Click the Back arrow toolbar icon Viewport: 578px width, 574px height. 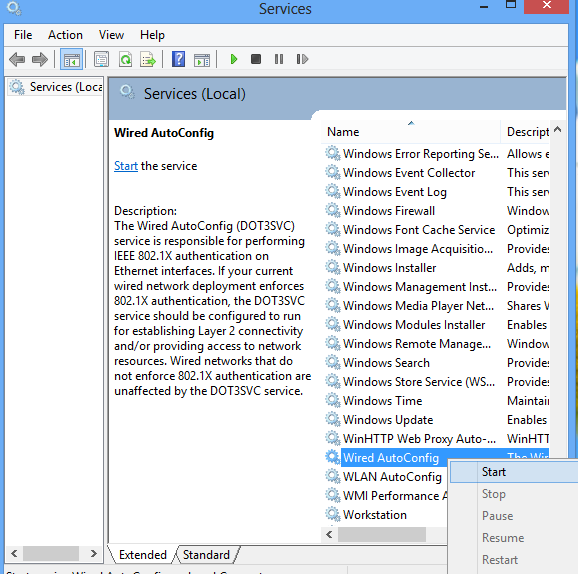[x=17, y=59]
